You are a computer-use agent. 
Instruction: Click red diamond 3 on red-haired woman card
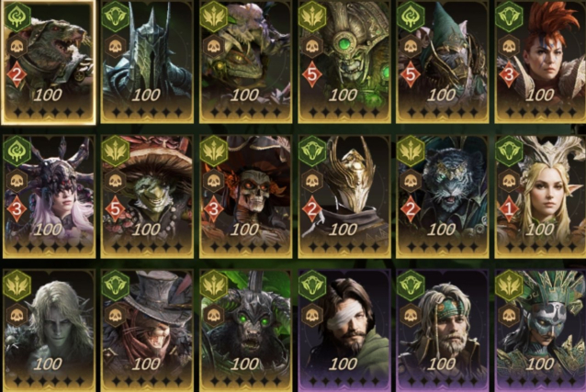click(509, 75)
